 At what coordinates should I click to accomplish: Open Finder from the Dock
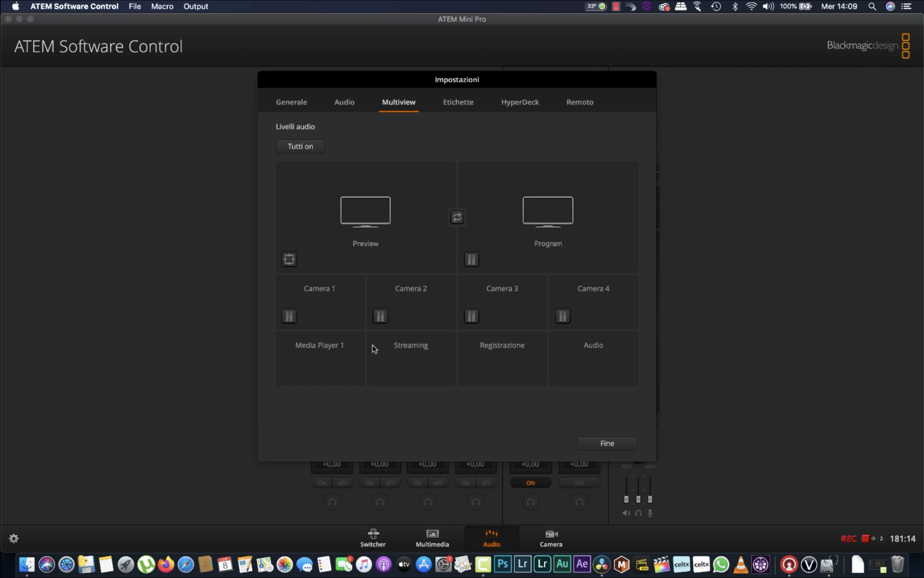pyautogui.click(x=27, y=564)
